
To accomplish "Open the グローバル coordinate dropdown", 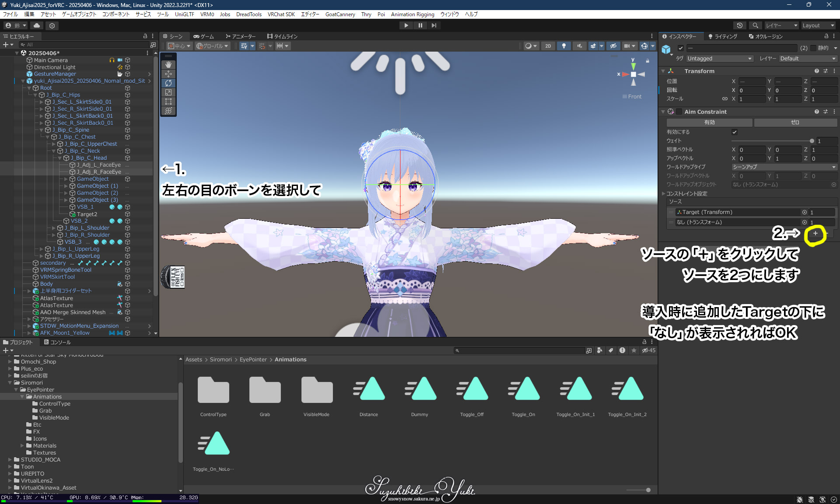I will click(212, 46).
